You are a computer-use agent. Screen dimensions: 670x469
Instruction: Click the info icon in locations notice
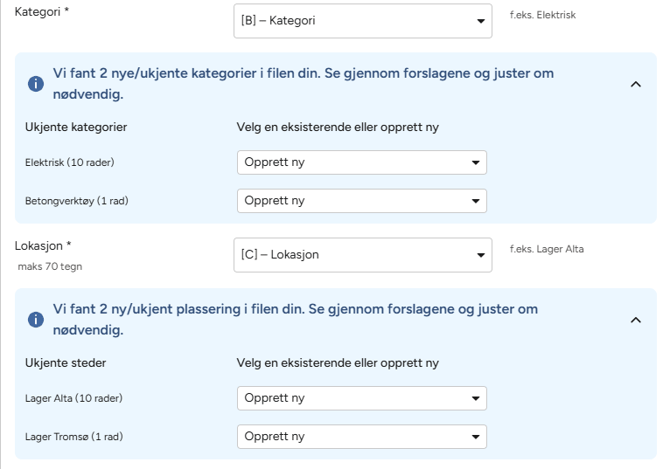tap(36, 320)
